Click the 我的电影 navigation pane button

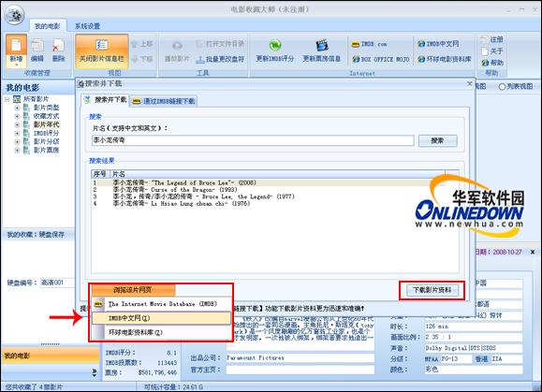click(x=51, y=356)
